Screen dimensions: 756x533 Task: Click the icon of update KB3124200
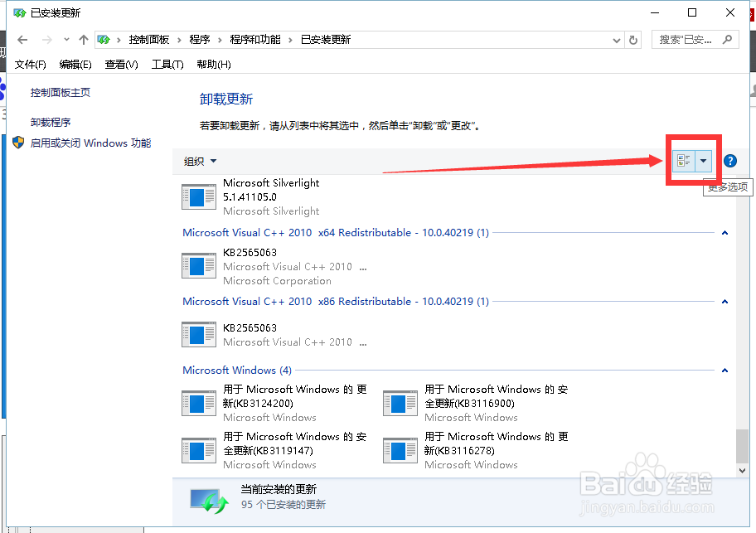[x=199, y=403]
